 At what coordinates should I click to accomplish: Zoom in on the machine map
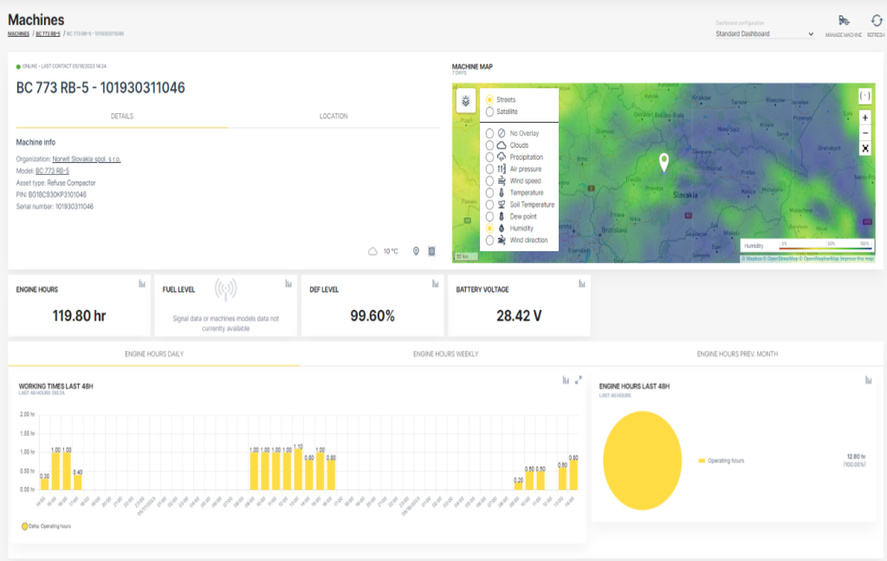865,117
